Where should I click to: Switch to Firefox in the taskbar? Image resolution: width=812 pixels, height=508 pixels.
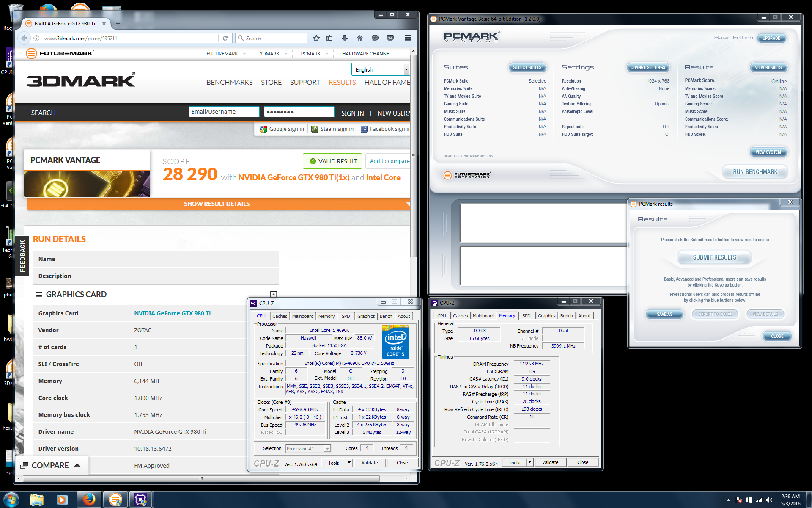click(89, 500)
